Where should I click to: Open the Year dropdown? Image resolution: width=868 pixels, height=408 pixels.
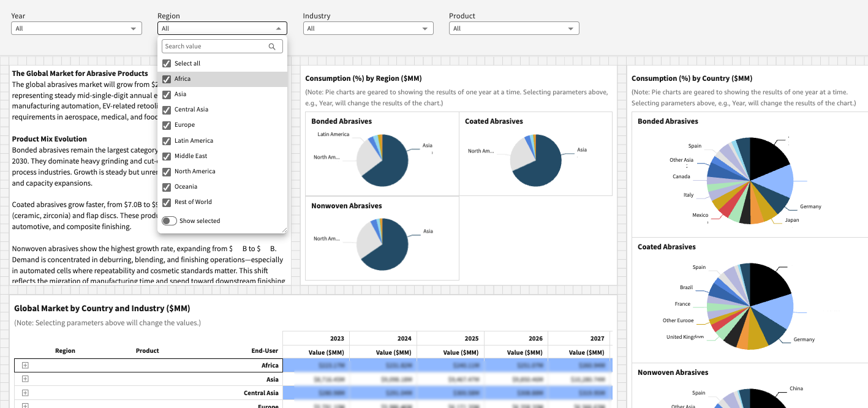click(77, 28)
